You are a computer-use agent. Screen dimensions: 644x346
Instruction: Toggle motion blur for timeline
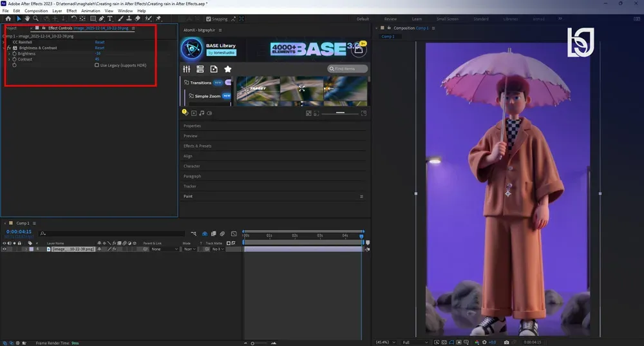pos(222,234)
